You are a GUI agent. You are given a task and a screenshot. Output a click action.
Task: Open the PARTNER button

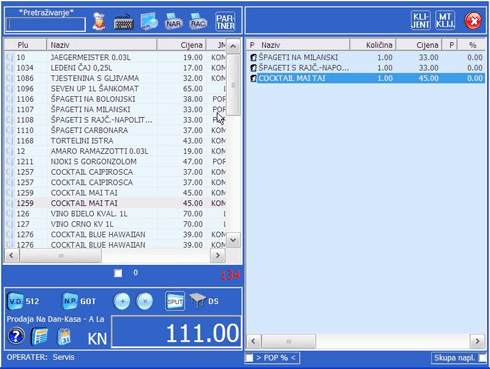click(225, 22)
